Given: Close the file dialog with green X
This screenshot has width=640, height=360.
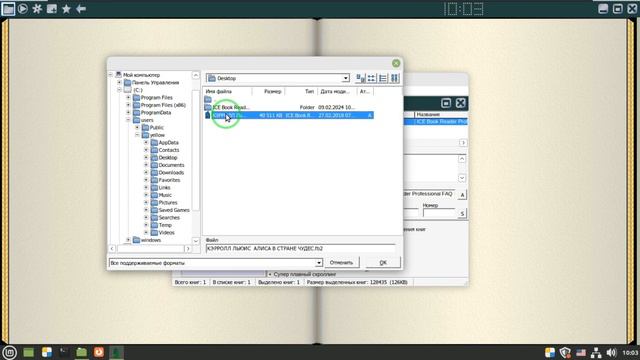Looking at the screenshot, I should (x=396, y=63).
